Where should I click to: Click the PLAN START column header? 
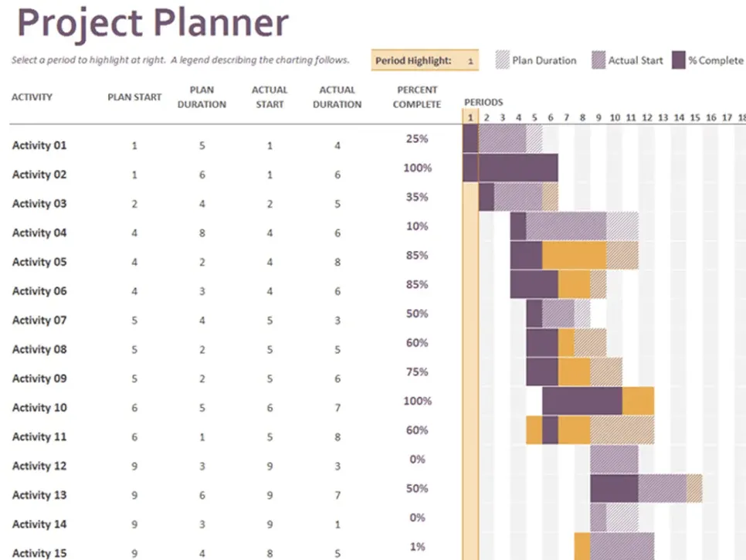(x=134, y=97)
